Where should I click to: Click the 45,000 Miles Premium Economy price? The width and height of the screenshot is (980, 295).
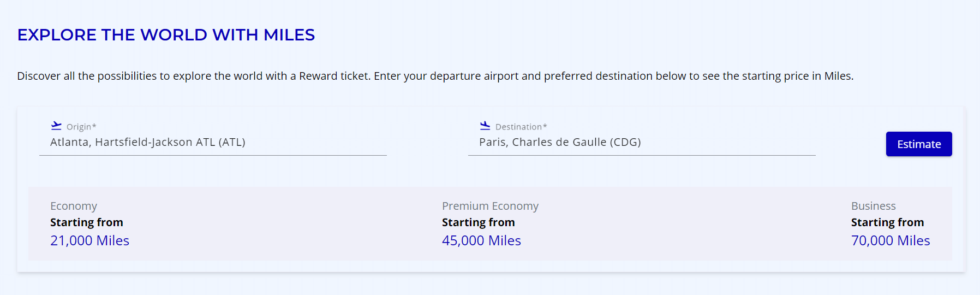[x=481, y=240]
